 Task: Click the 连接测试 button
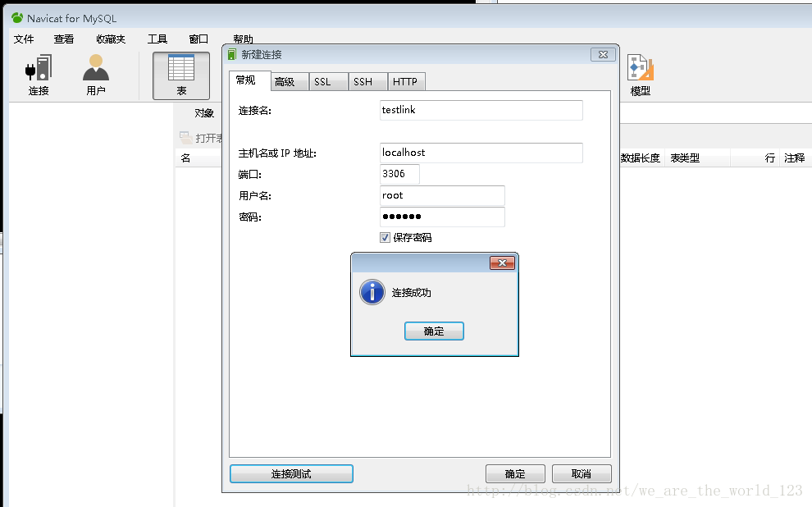coord(291,474)
